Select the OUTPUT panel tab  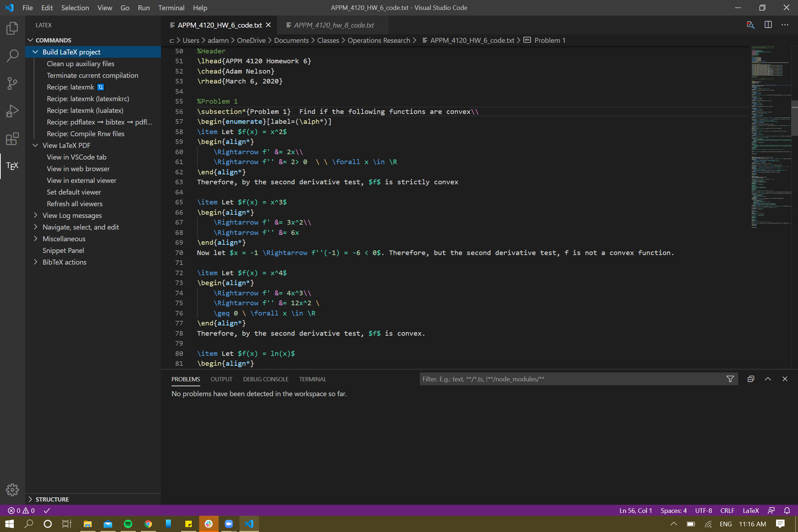[221, 379]
